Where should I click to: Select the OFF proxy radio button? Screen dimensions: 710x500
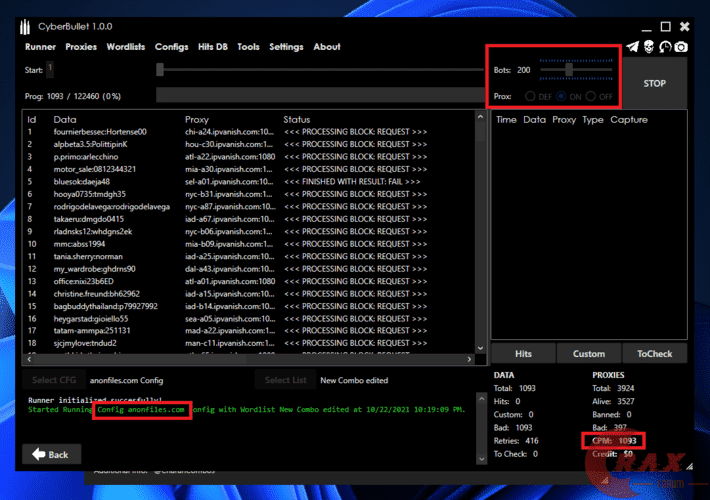[590, 96]
